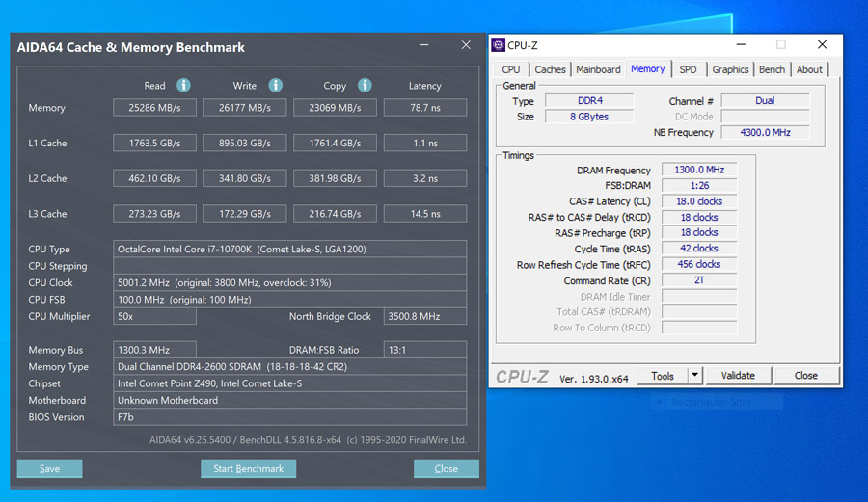Click CAS# Latency value 18.0 clocks
The image size is (868, 502).
(699, 201)
